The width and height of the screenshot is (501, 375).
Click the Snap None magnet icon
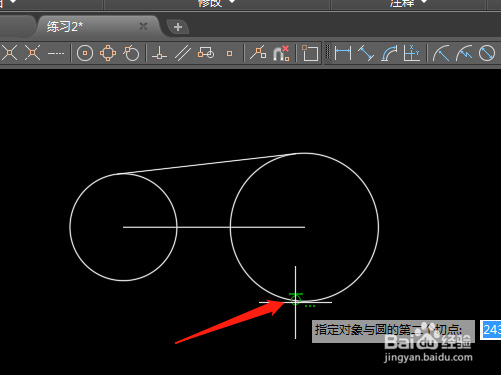pyautogui.click(x=281, y=53)
